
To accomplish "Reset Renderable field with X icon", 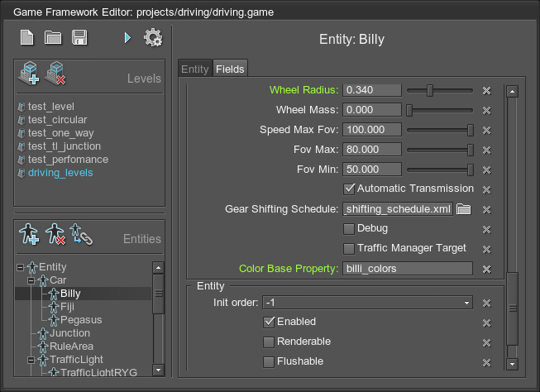I will [486, 342].
